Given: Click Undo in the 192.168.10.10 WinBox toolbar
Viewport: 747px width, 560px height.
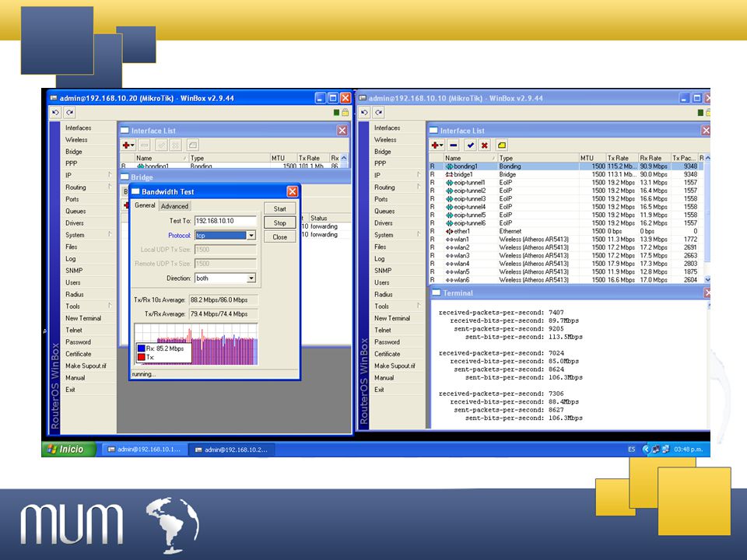Looking at the screenshot, I should pyautogui.click(x=364, y=112).
